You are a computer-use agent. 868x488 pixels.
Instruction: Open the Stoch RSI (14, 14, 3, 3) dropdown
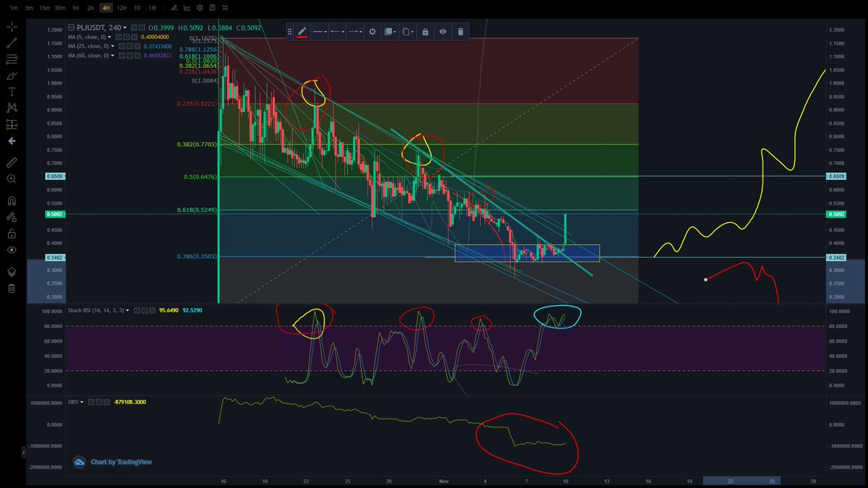point(128,310)
